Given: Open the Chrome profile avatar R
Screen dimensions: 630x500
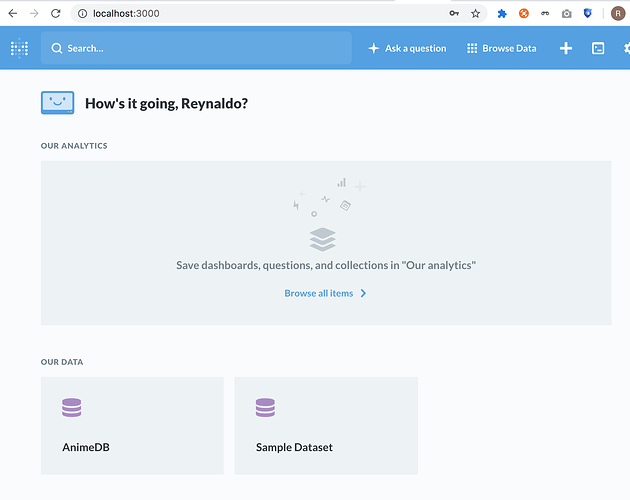Looking at the screenshot, I should (x=618, y=14).
